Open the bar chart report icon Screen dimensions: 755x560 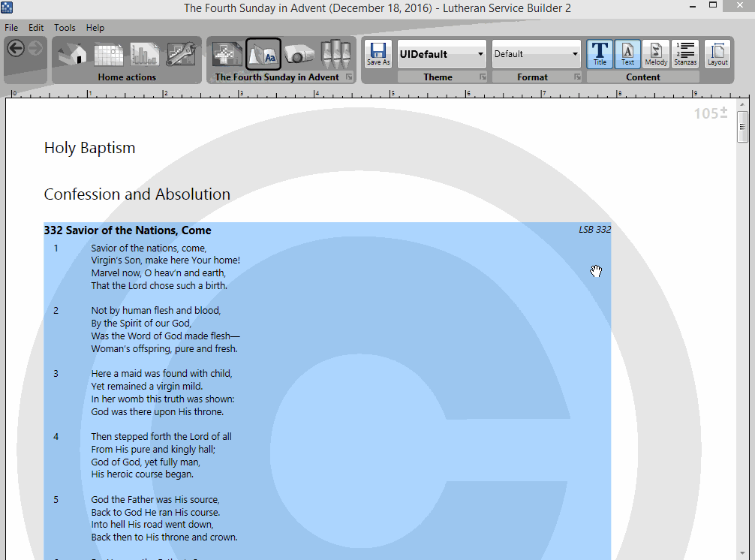144,53
